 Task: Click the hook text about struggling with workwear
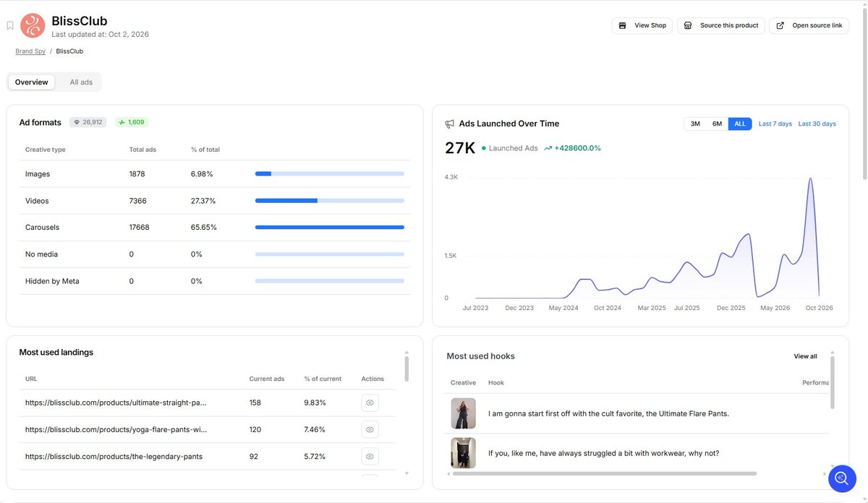tap(603, 454)
